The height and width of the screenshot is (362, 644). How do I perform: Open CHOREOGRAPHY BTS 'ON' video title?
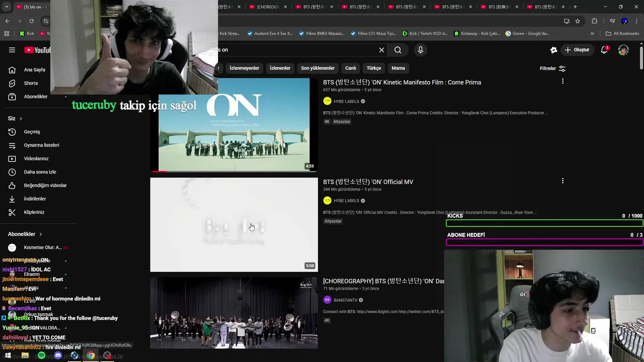click(x=383, y=281)
